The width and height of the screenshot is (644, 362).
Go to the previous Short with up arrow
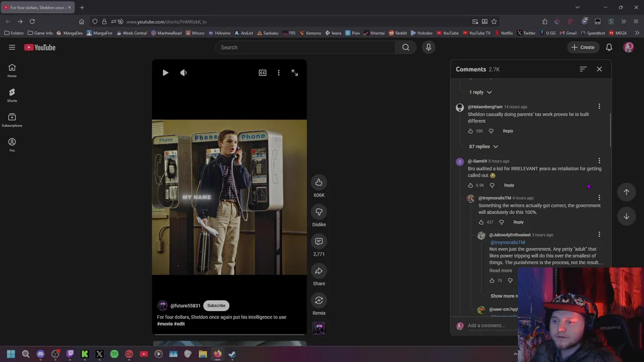tap(626, 192)
